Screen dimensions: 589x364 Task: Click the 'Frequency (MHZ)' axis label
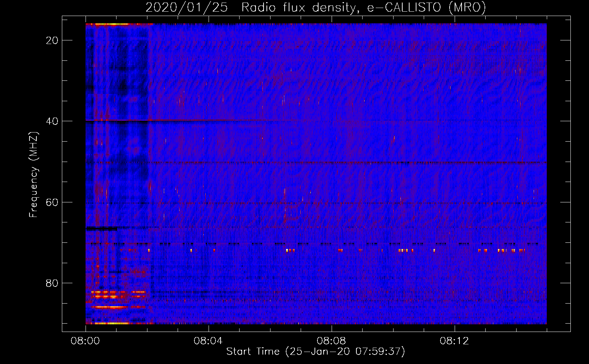33,175
